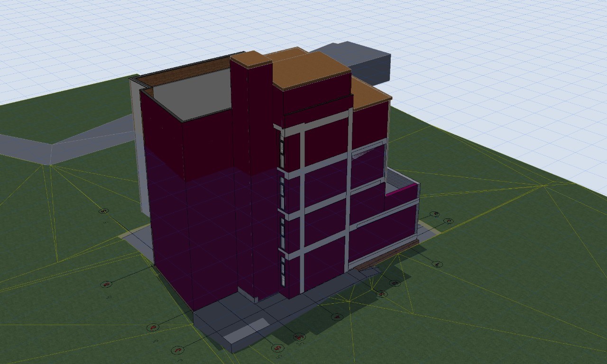Select the large brown central roof slab

pyautogui.click(x=311, y=70)
